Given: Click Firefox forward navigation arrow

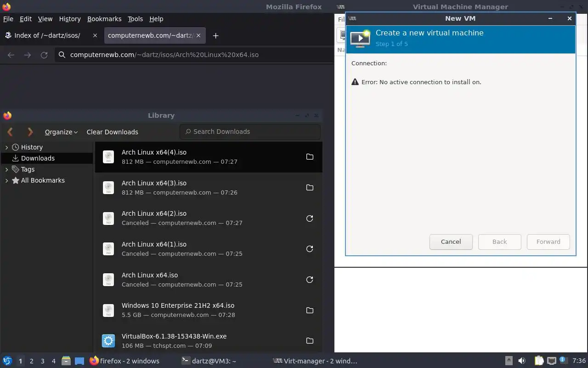Looking at the screenshot, I should point(28,55).
